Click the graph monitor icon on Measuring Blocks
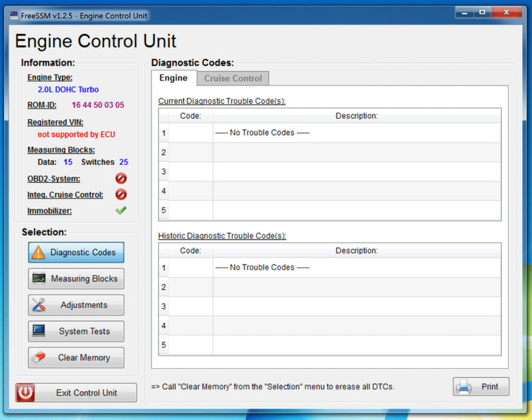Viewport: 532px width, 420px height. (x=39, y=278)
